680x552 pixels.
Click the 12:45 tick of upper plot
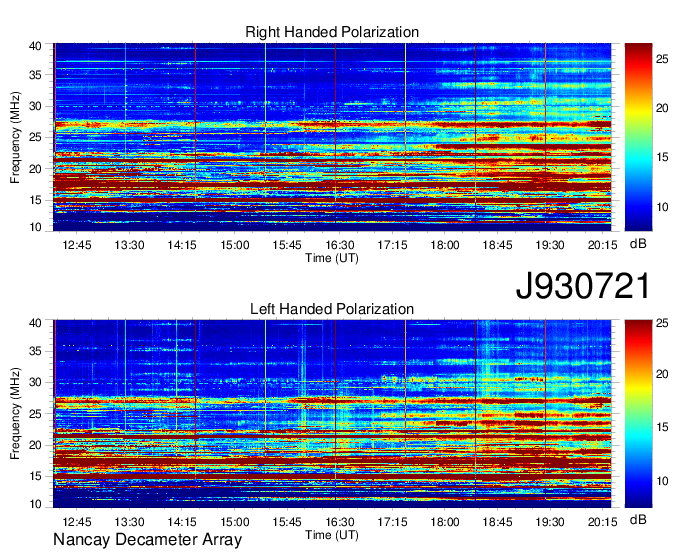[x=77, y=245]
